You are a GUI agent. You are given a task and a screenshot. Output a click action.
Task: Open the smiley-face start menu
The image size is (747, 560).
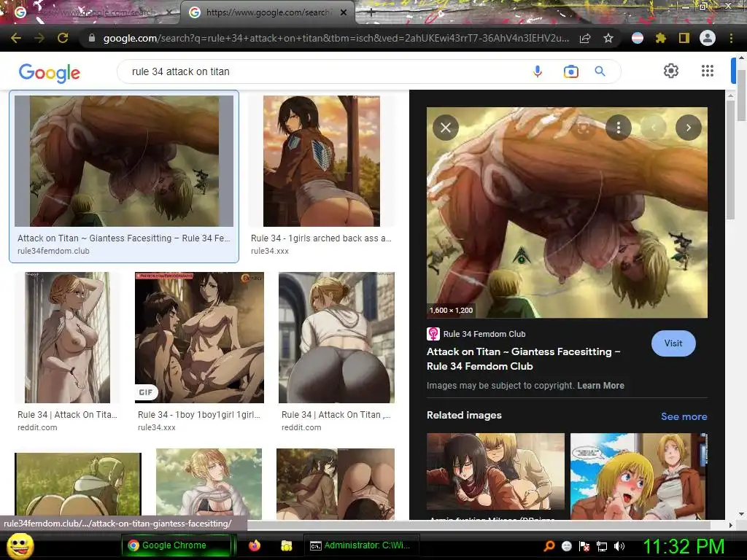[20, 545]
